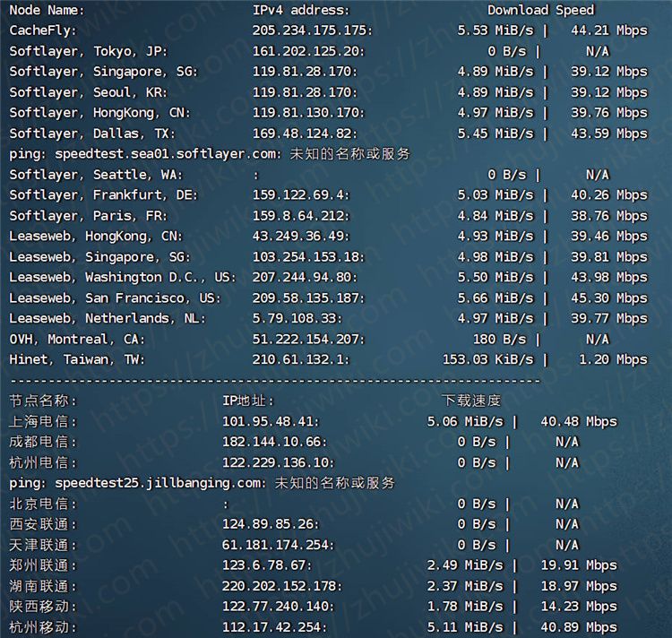Select the "Leaseweb, Netherlands, NL" node name
This screenshot has height=638, width=672.
(108, 318)
